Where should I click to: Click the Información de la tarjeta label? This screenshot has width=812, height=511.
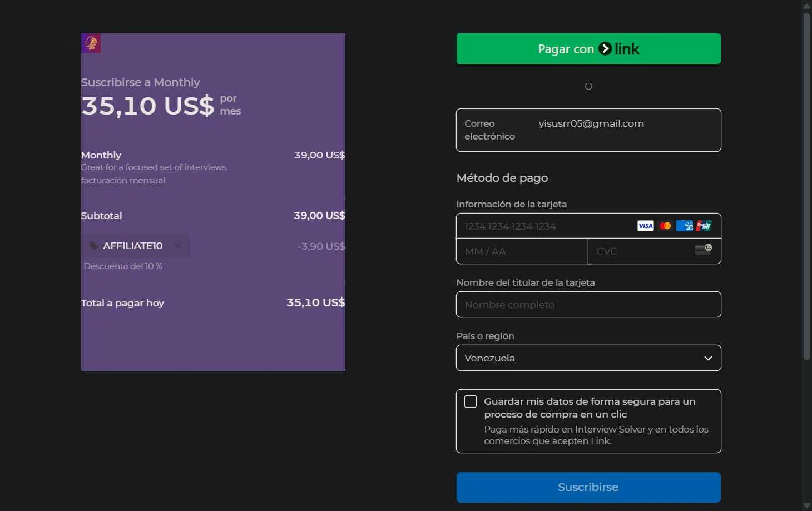tap(512, 204)
